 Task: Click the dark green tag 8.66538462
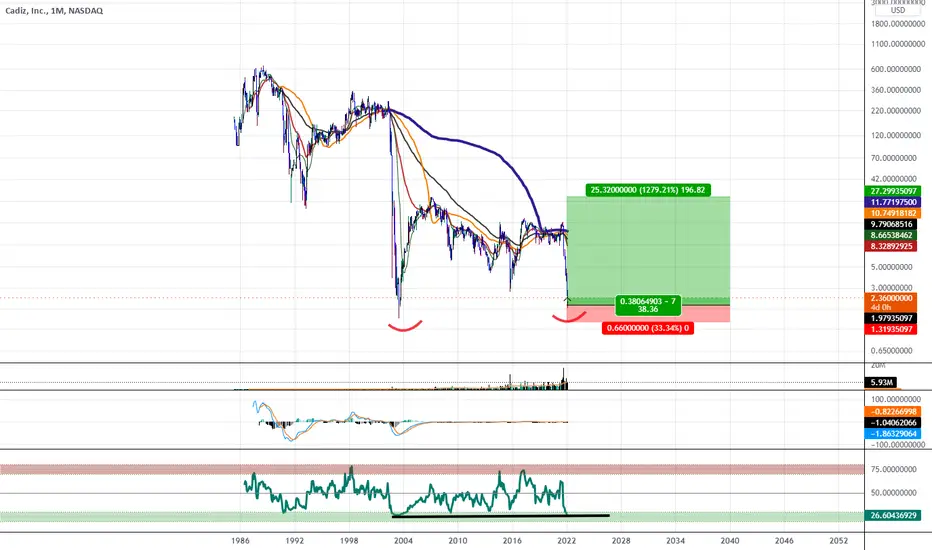point(892,235)
